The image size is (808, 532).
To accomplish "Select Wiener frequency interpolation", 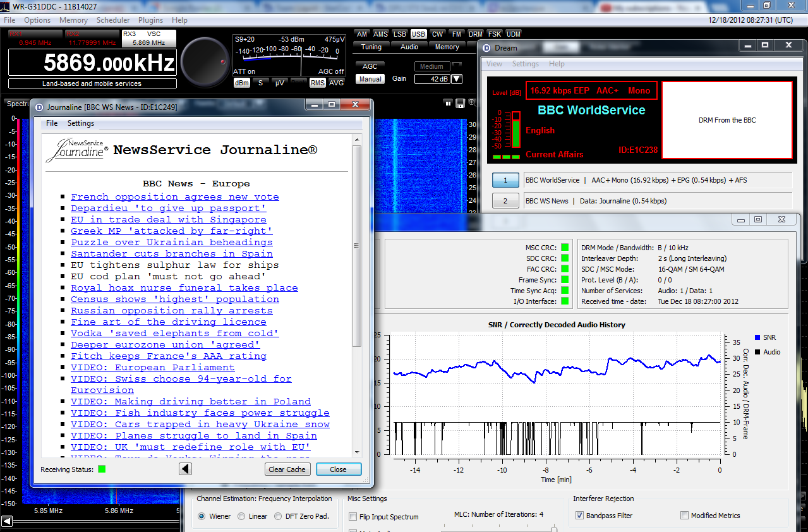I will [202, 516].
